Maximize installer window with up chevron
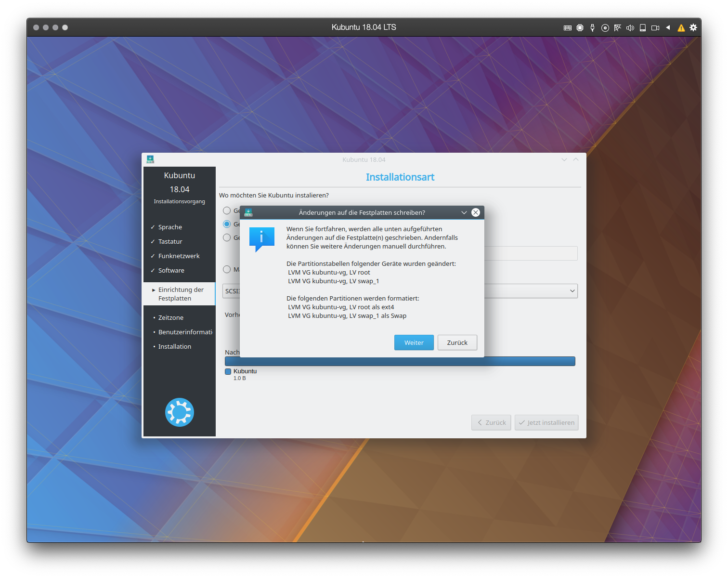This screenshot has height=578, width=728. 576,159
